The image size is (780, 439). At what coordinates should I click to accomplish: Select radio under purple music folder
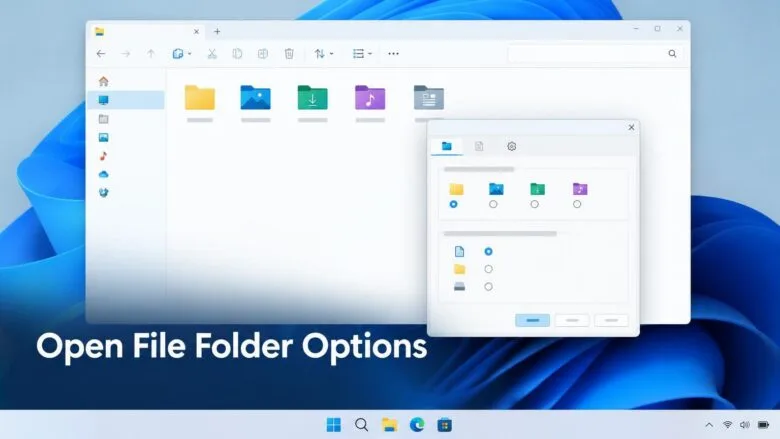577,204
